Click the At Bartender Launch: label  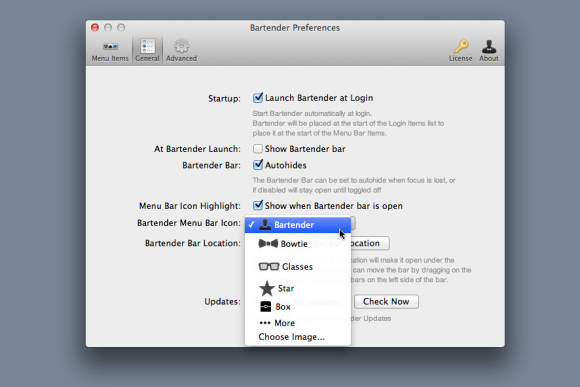coord(197,149)
